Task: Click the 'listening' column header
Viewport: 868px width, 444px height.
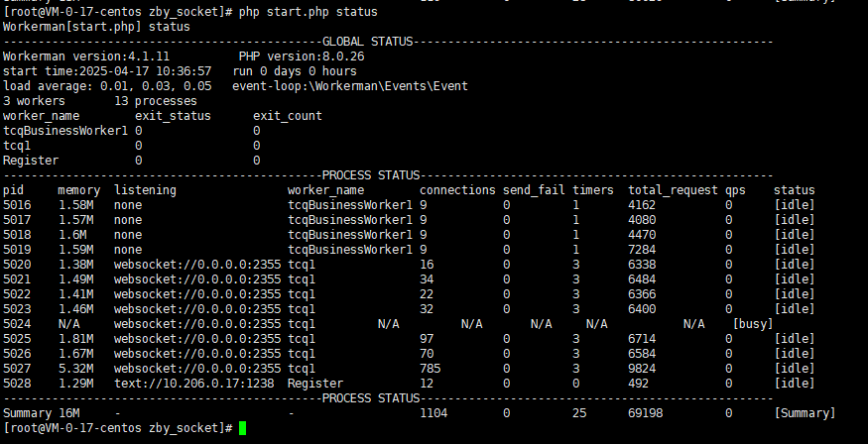Action: coord(145,190)
